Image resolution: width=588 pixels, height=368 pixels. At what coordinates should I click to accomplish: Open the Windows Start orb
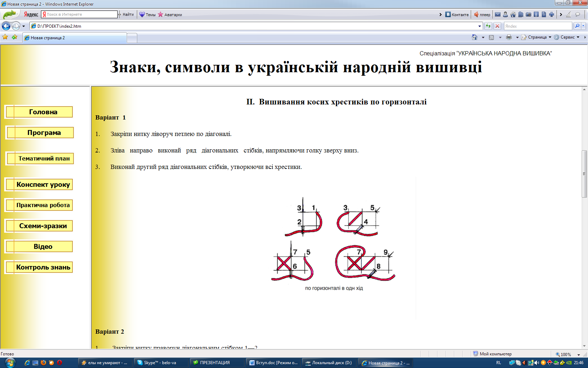coord(10,363)
